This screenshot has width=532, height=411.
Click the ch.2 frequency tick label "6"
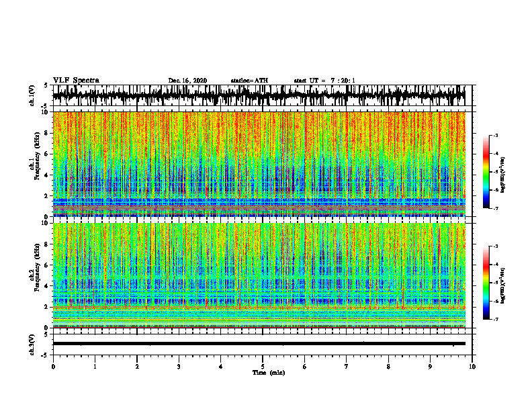pos(47,265)
